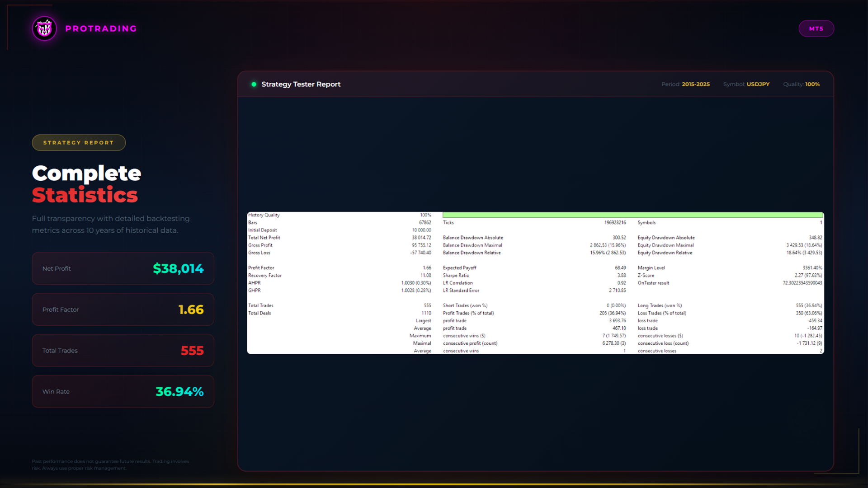Click the ProTrading lion logo icon
Screen dimensions: 868x488
click(x=44, y=28)
